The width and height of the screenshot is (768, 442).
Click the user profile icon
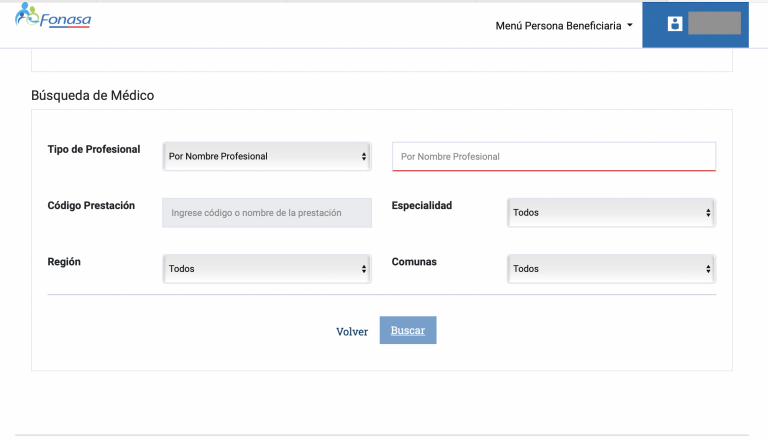(x=674, y=24)
